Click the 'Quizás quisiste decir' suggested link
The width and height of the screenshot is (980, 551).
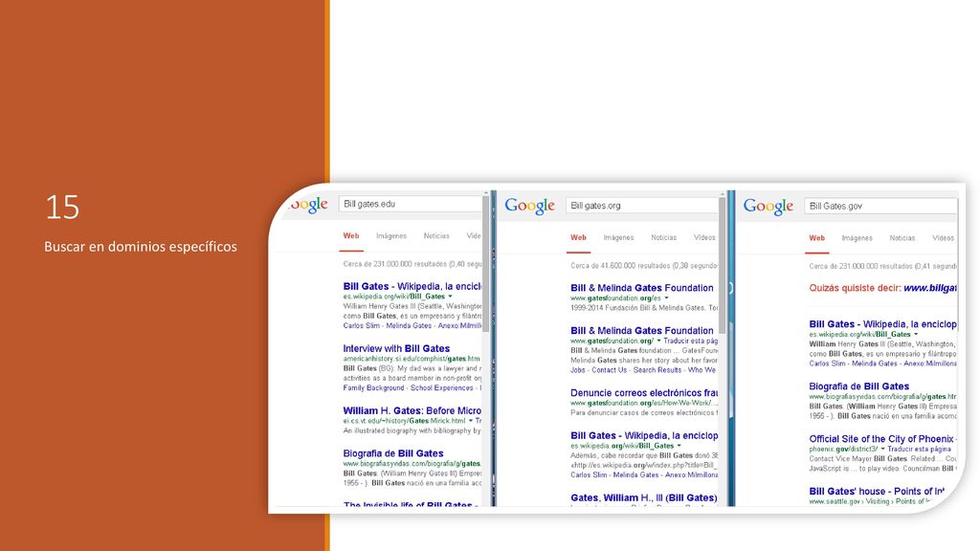[x=930, y=288]
